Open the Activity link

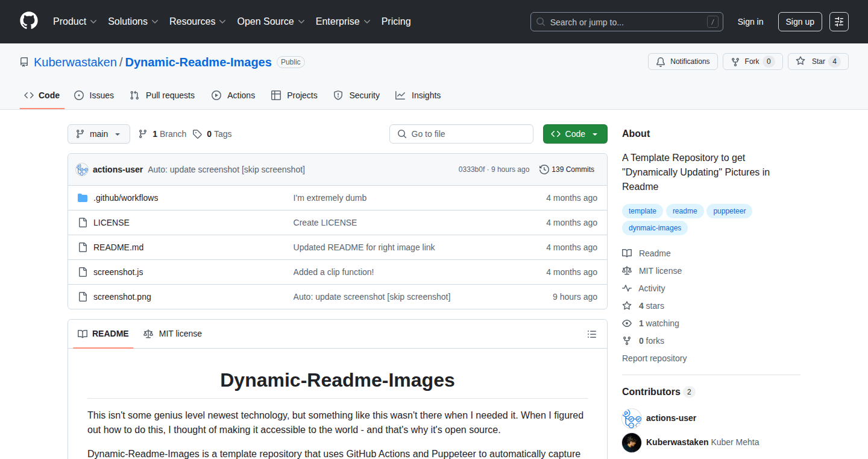[644, 288]
